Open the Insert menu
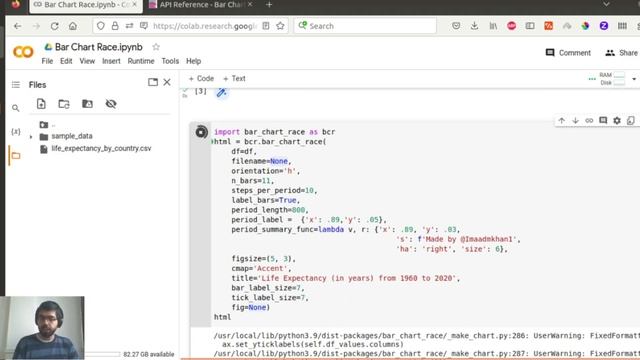Image resolution: width=640 pixels, height=360 pixels. [111, 61]
